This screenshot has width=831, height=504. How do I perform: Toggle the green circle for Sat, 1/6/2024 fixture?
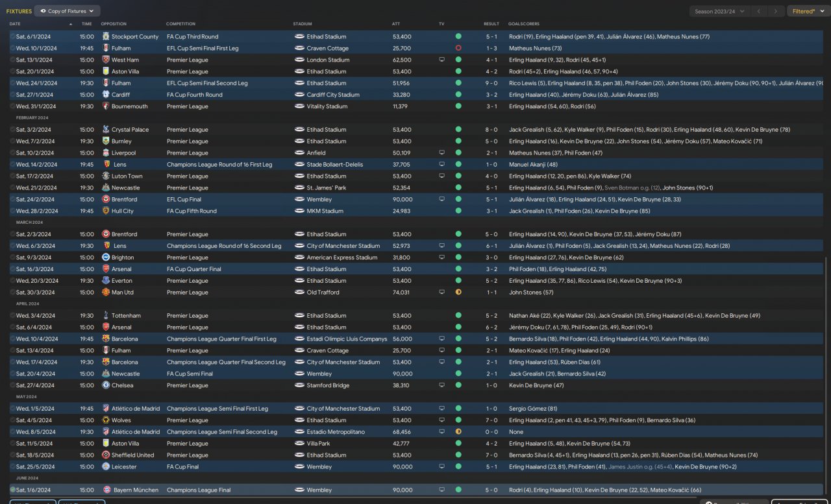tap(12, 490)
